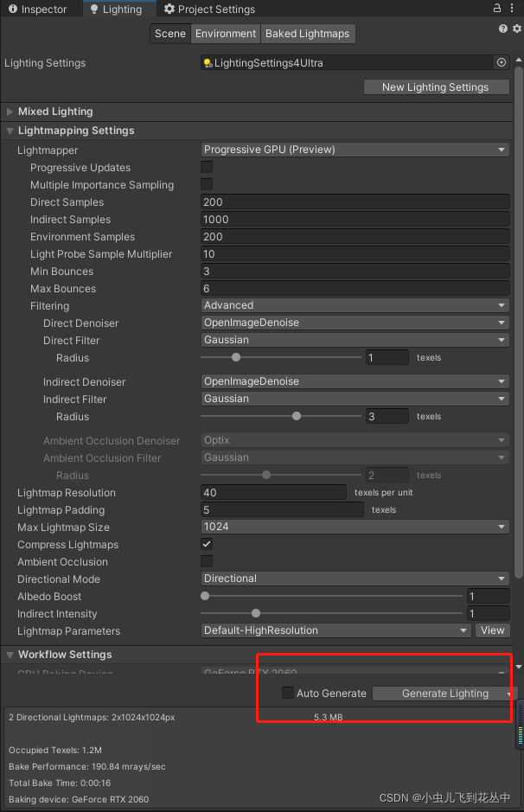Open the Indirect Denoiser dropdown
The image size is (524, 812).
[355, 381]
